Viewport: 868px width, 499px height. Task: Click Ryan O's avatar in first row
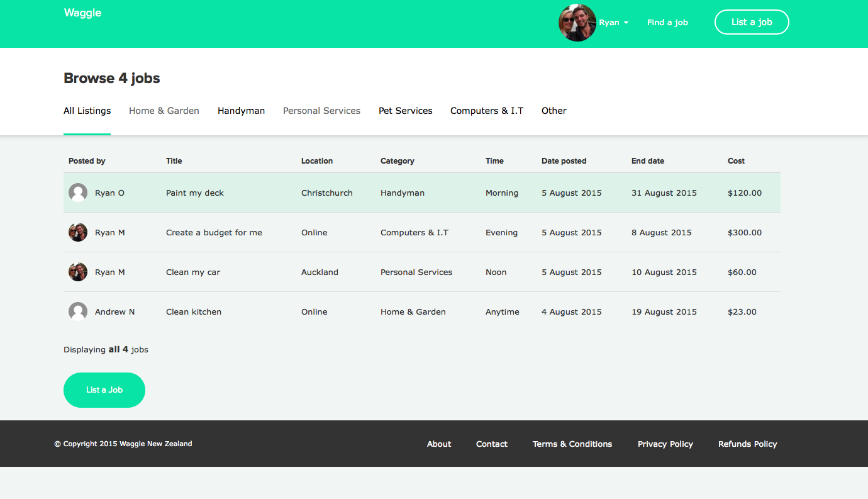pos(78,193)
